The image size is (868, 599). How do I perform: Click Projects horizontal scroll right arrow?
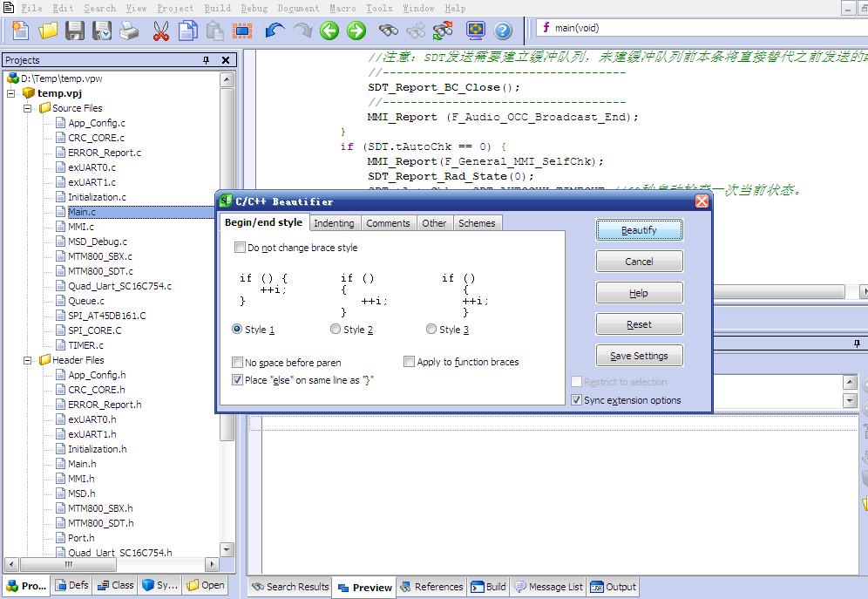point(212,564)
